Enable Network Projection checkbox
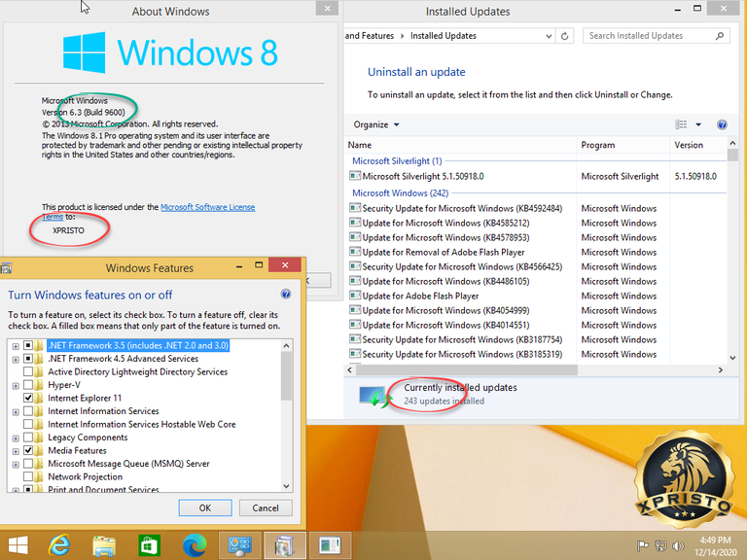 point(28,476)
